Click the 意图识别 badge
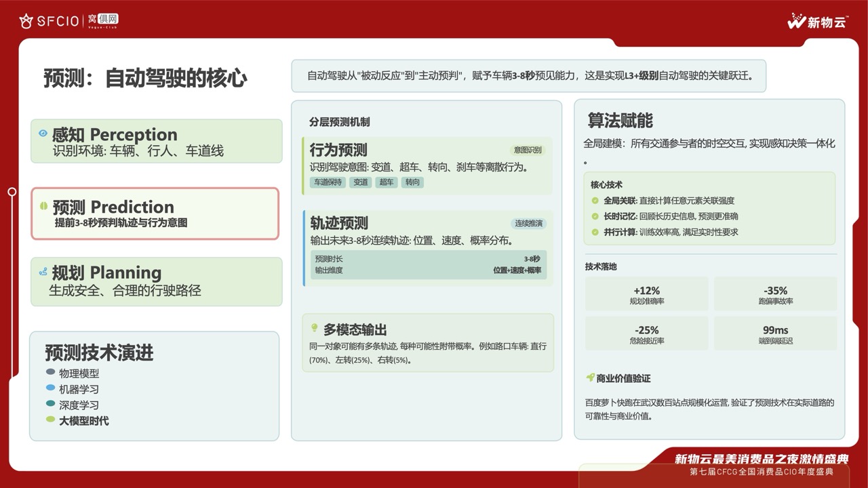 [x=528, y=150]
